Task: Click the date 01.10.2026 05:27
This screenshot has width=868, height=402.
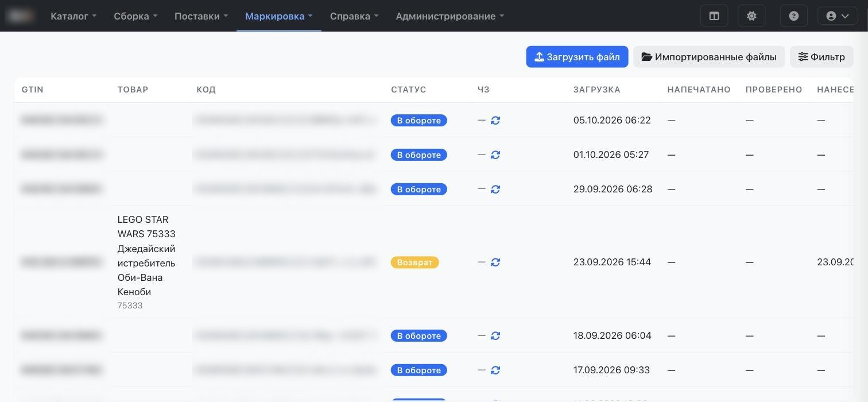Action: [x=611, y=155]
